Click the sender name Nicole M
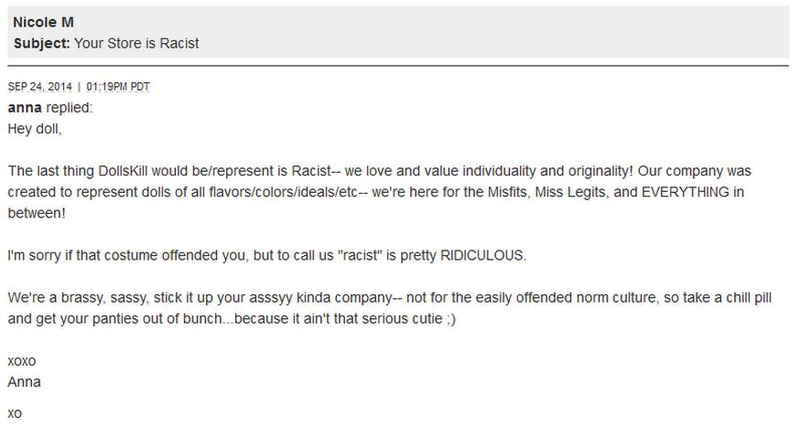The image size is (800, 427). [43, 22]
